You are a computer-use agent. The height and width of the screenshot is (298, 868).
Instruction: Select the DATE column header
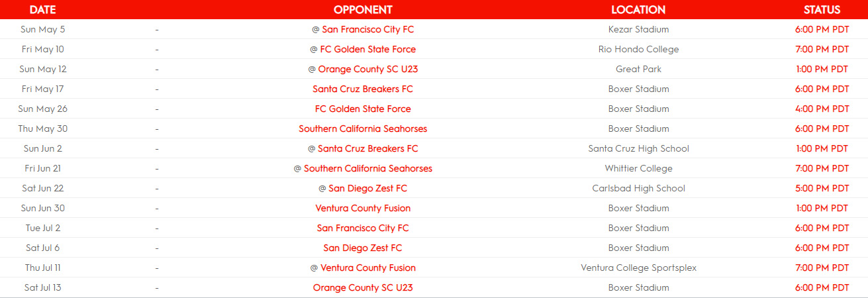pos(43,10)
